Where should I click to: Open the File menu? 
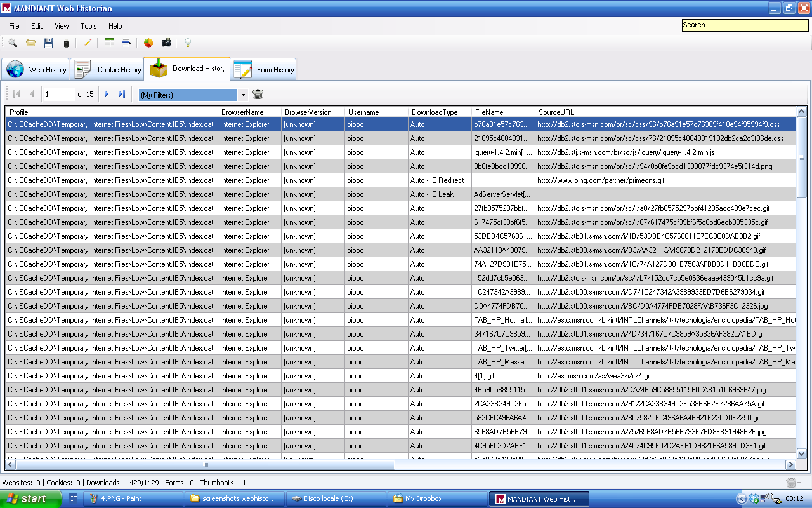pyautogui.click(x=14, y=26)
